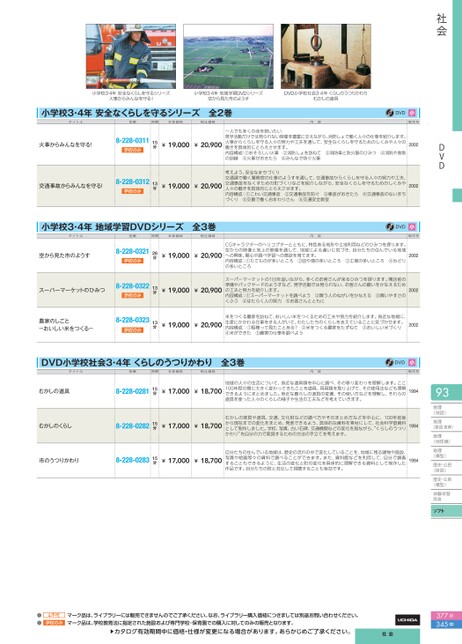The image size is (462, 644).
Task: Click the green 社会 label at page bottom
Action: point(387,634)
